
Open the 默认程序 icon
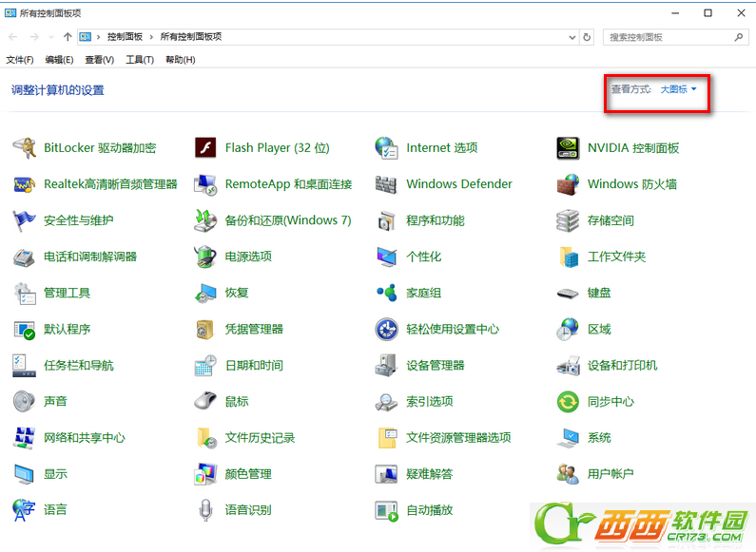pos(24,330)
